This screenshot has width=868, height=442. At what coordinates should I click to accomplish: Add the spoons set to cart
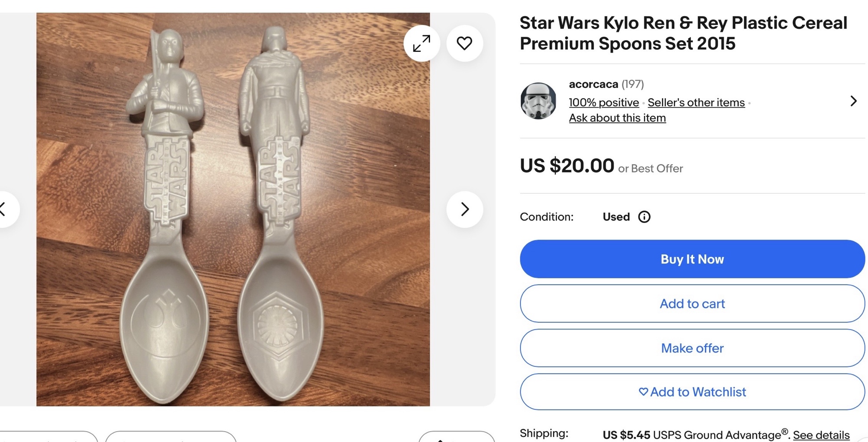pyautogui.click(x=692, y=303)
